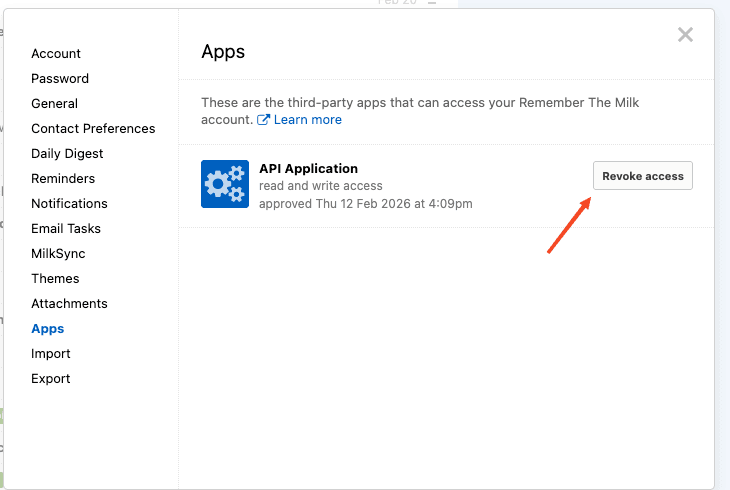This screenshot has height=490, width=730.
Task: Click the approved Thu 12 Feb 2026 text
Action: coord(365,204)
